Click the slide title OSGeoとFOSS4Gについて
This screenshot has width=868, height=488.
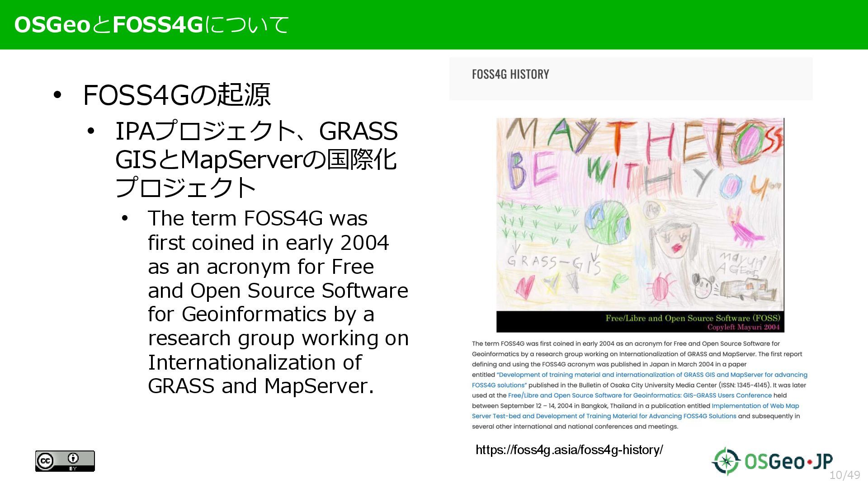(151, 25)
